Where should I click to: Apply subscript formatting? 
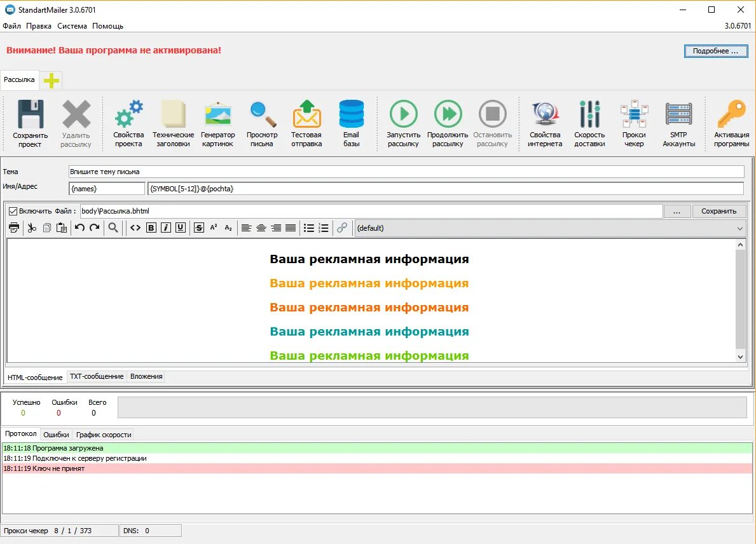[228, 228]
